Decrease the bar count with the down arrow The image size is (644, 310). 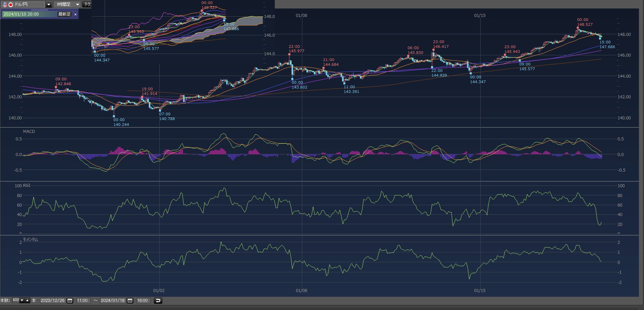(22, 300)
